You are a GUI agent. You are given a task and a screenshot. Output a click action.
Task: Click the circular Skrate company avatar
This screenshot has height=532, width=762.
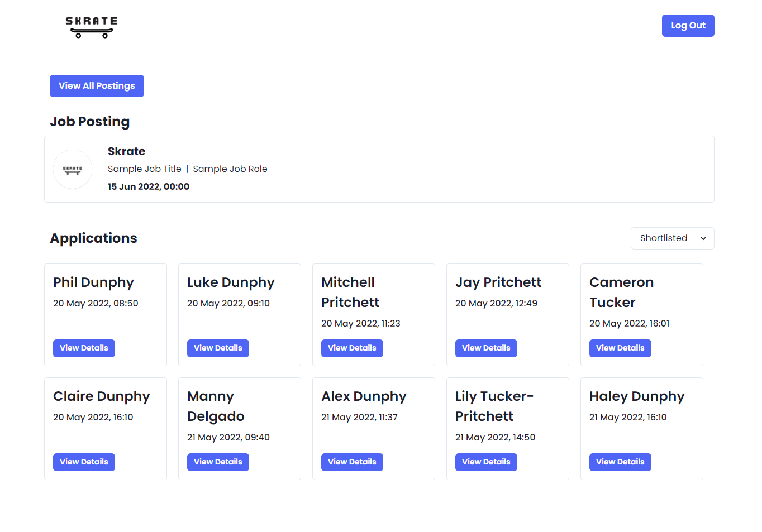coord(73,169)
